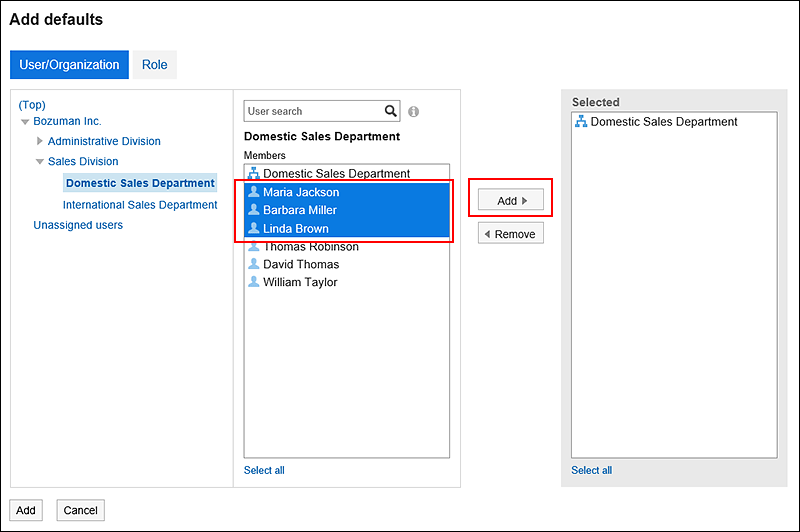Click organization icon beside Domestic Sales Department member

tap(253, 173)
